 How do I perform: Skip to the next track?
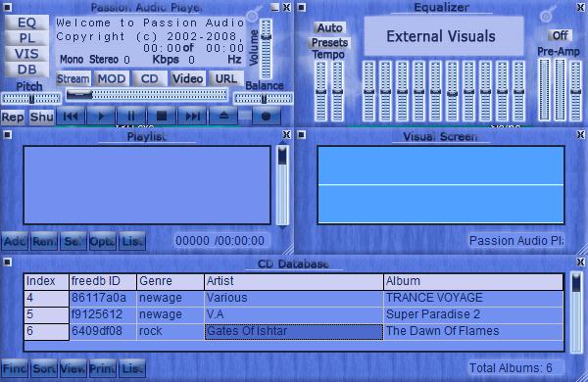192,117
